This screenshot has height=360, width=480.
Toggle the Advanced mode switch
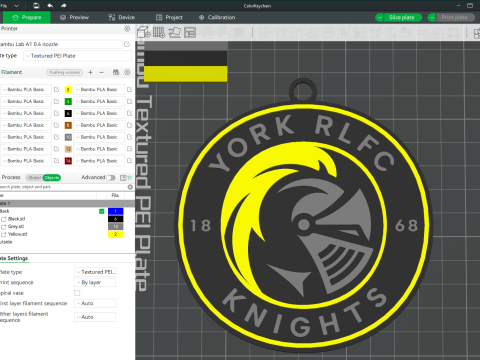pos(111,178)
